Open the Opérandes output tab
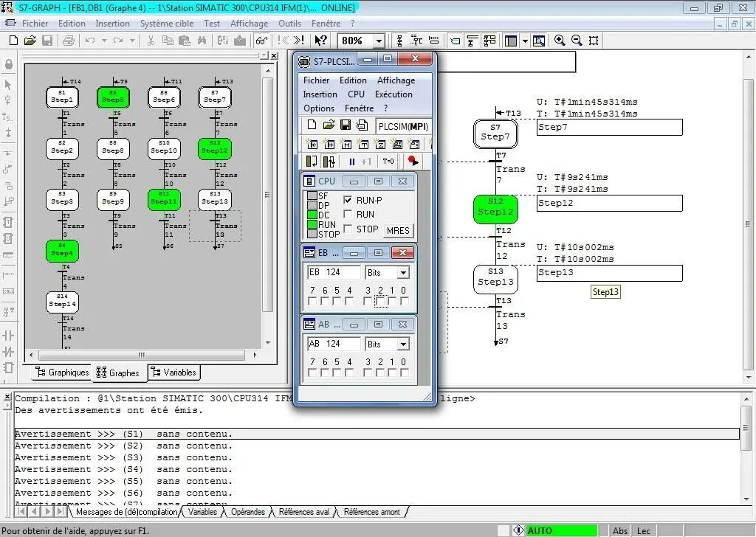The height and width of the screenshot is (537, 756). [248, 512]
